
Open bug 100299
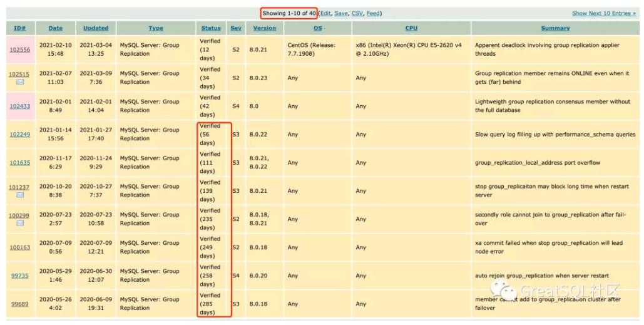coord(20,215)
